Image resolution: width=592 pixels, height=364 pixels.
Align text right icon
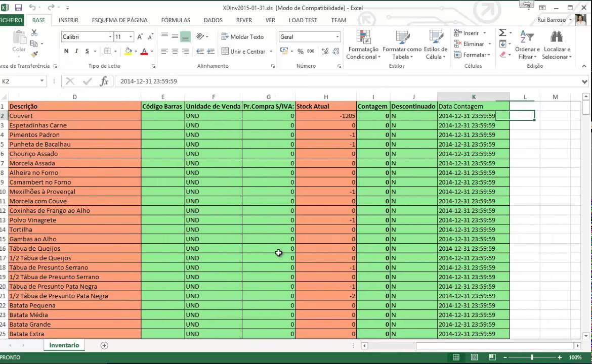(185, 51)
